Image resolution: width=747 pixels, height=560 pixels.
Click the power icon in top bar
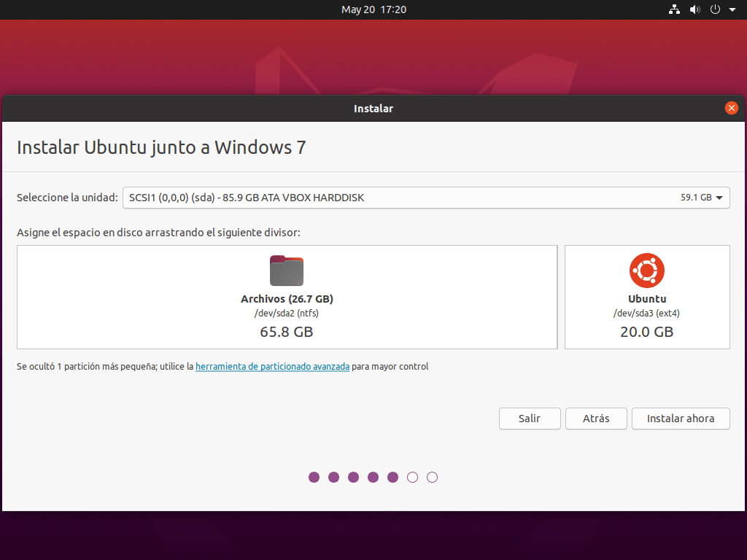coord(715,9)
